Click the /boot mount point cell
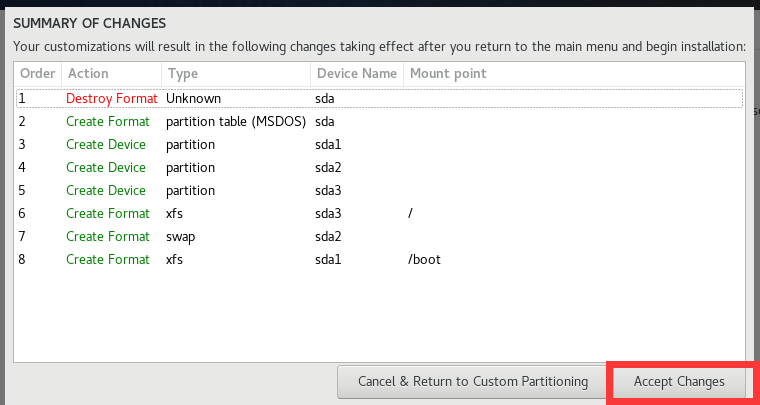 (424, 260)
